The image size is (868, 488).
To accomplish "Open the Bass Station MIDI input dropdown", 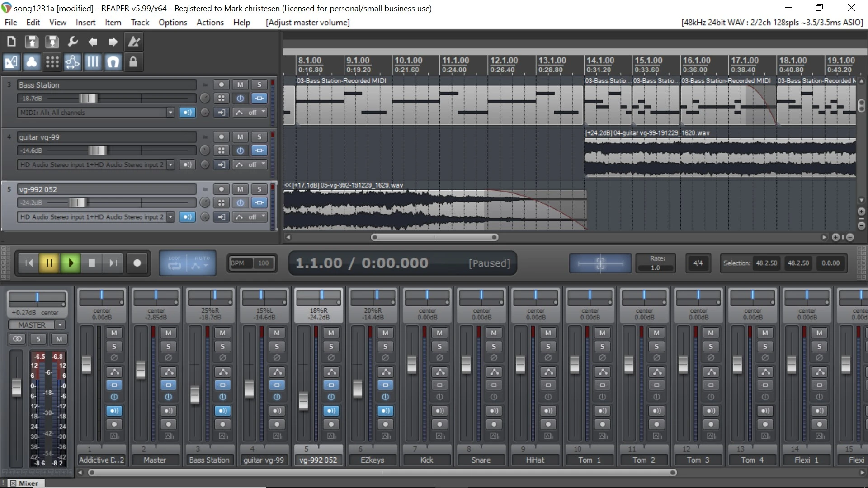I will [170, 113].
